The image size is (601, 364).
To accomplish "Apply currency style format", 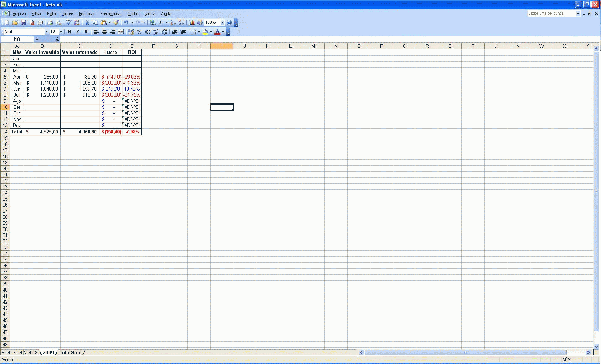I will pyautogui.click(x=131, y=32).
